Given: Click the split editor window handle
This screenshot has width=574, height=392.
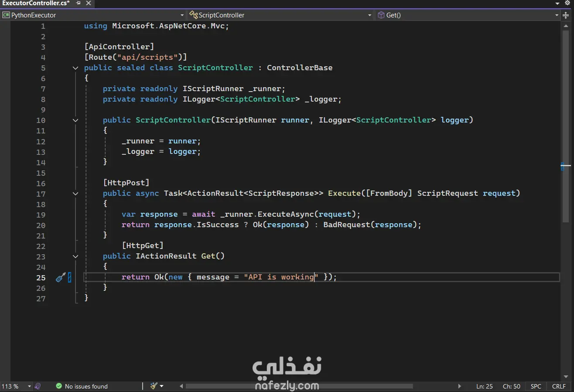Looking at the screenshot, I should tap(567, 15).
